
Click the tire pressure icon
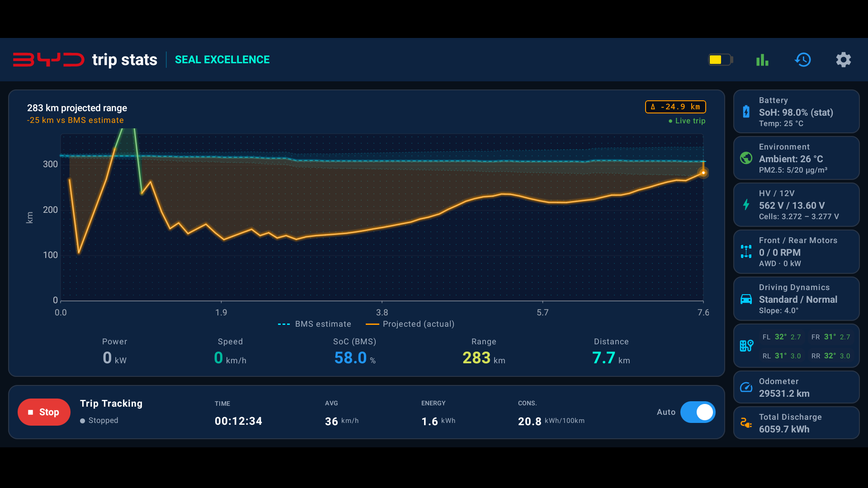746,346
